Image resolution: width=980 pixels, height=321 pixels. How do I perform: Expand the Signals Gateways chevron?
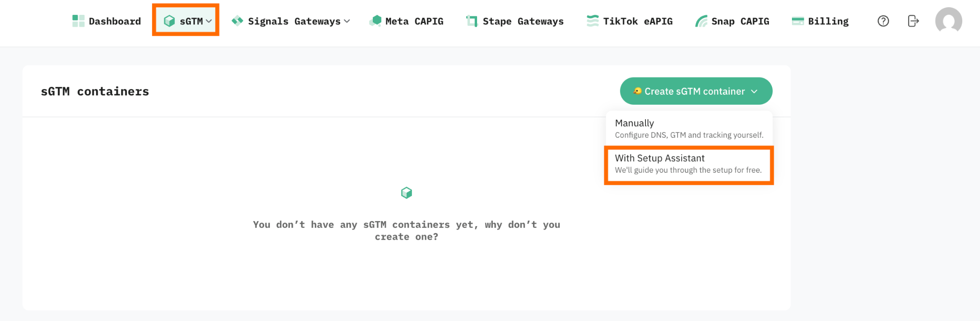point(347,21)
